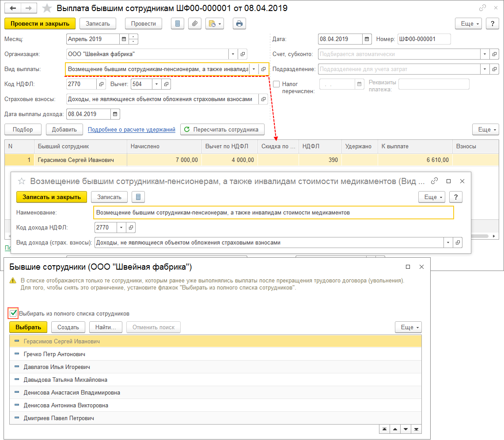504x440 pixels.
Task: Click the document movements report icon
Action: (x=178, y=24)
